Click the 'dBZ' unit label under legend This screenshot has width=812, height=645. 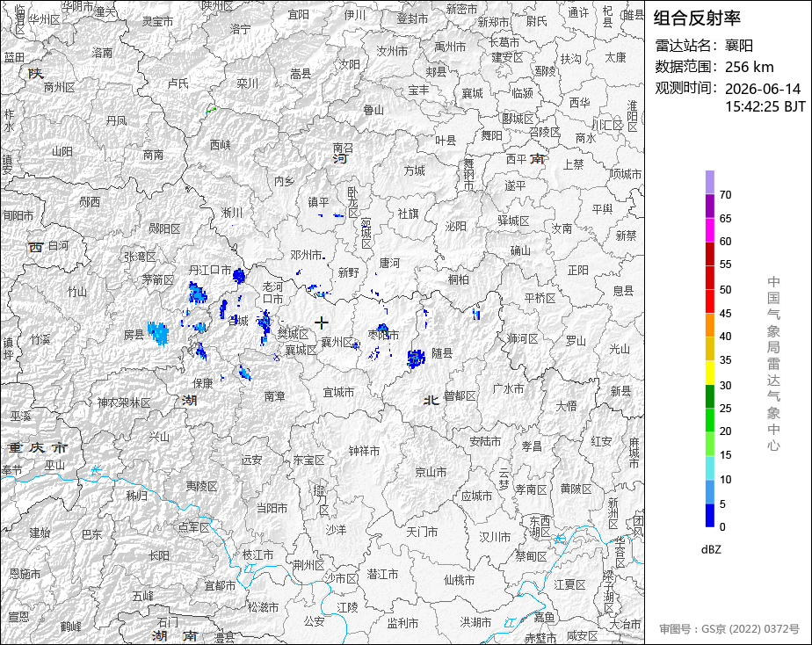(x=711, y=550)
